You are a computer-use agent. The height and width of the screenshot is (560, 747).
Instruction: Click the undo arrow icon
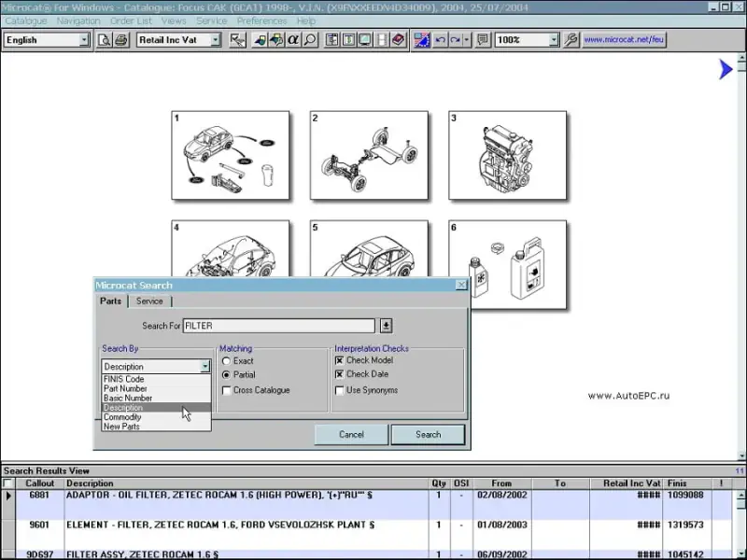tap(440, 40)
